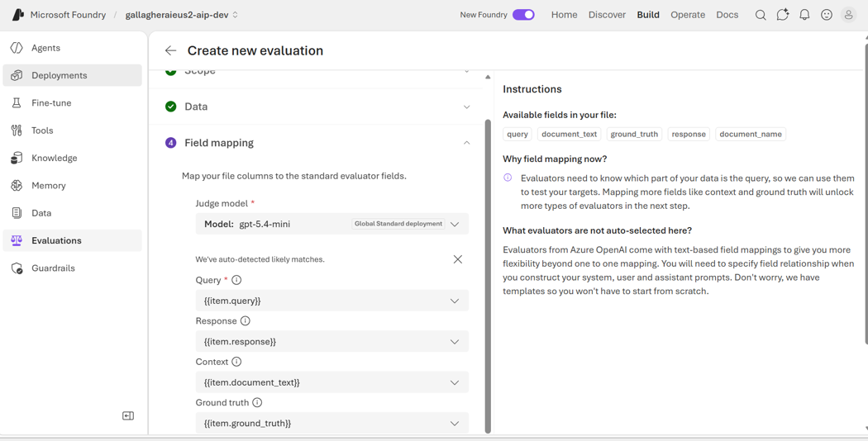The image size is (868, 441).
Task: Collapse the Field mapping section
Action: point(467,143)
